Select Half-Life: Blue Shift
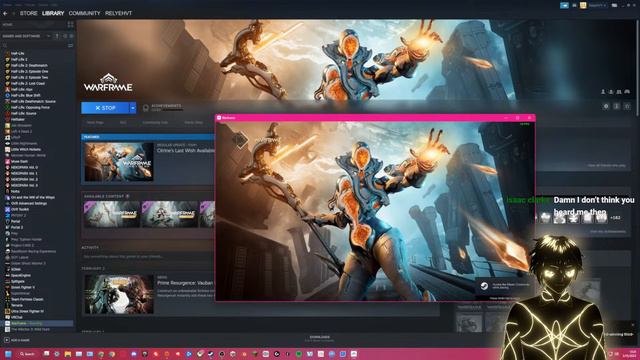This screenshot has height=360, width=640. 26,95
